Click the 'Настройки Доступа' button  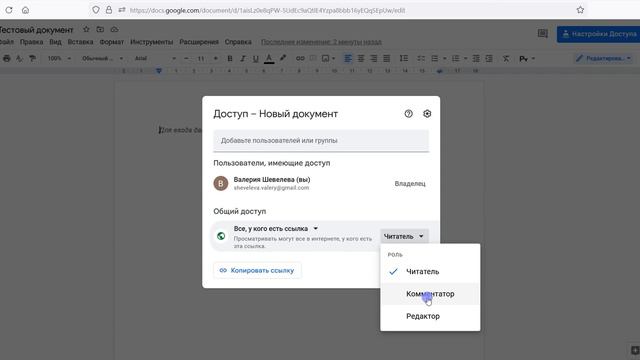pos(598,34)
